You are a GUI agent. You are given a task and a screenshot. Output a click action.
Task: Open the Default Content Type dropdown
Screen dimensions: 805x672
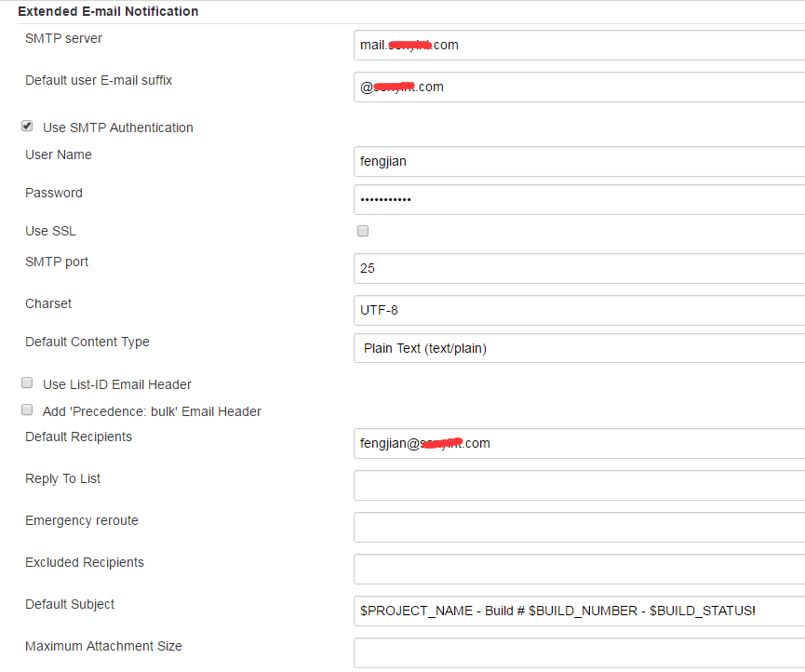point(579,348)
